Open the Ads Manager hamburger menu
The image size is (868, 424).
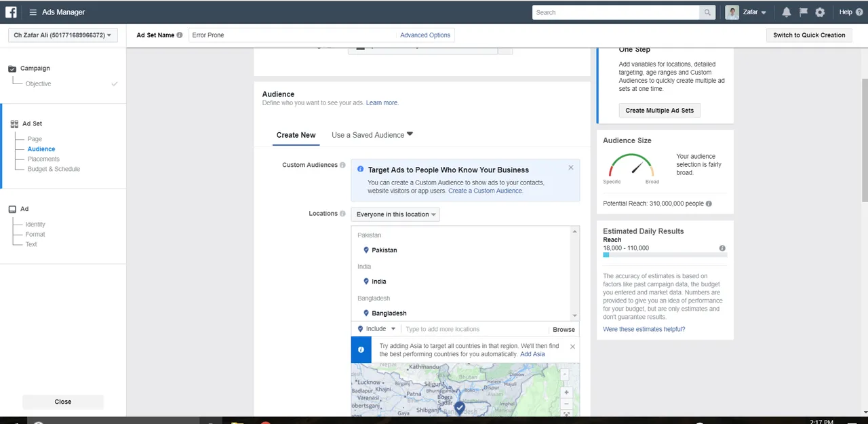pyautogui.click(x=33, y=12)
